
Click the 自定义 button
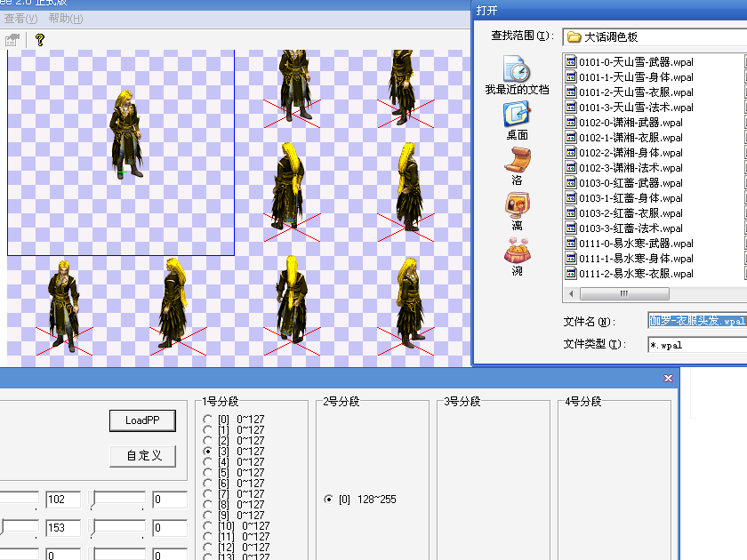pyautogui.click(x=142, y=456)
